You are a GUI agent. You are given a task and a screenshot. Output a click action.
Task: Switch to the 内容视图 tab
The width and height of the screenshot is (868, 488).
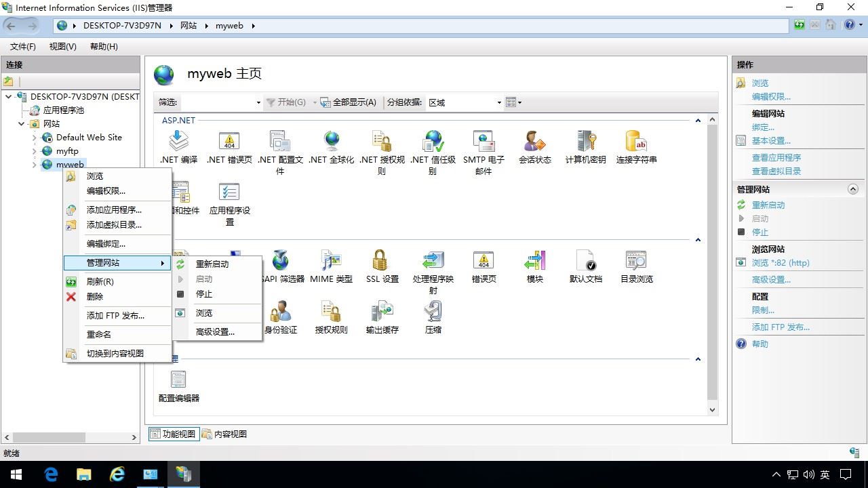(224, 434)
